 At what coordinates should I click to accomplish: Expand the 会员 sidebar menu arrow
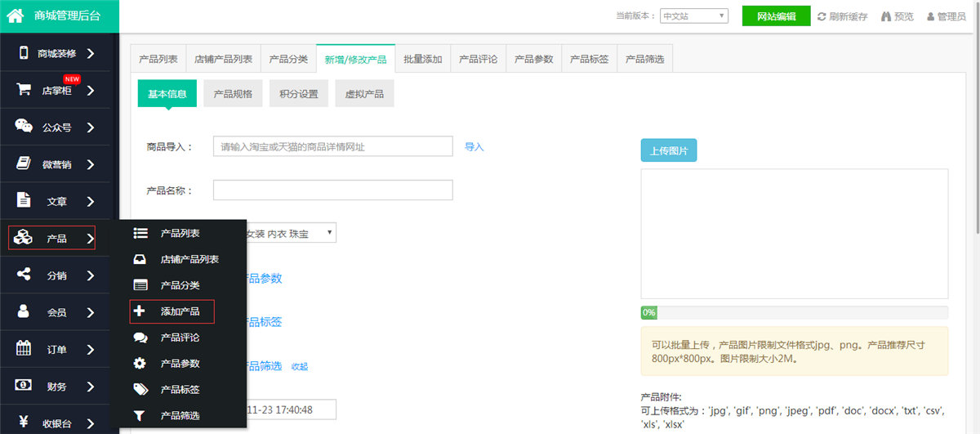[x=90, y=312]
